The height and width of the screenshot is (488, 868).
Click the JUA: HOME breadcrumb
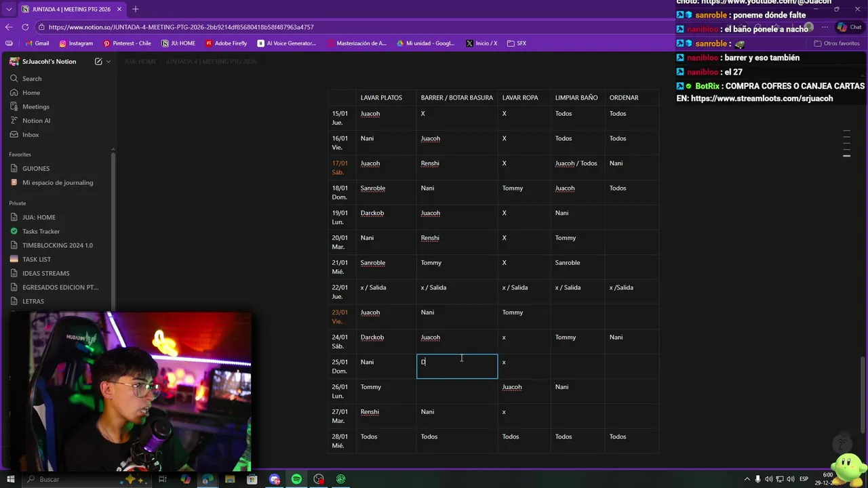click(x=140, y=62)
